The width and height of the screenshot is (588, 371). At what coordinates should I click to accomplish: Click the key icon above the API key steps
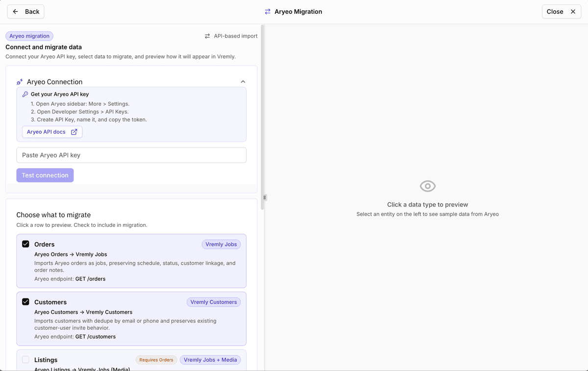(x=24, y=94)
